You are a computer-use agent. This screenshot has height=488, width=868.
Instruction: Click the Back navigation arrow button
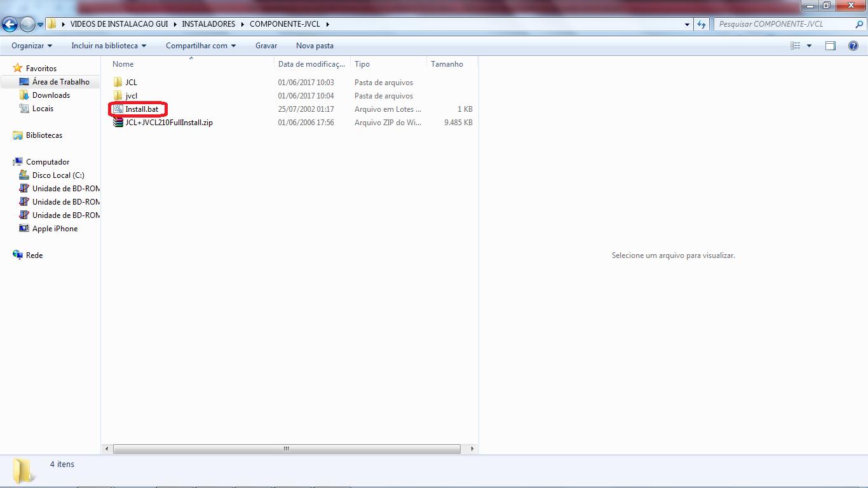10,25
